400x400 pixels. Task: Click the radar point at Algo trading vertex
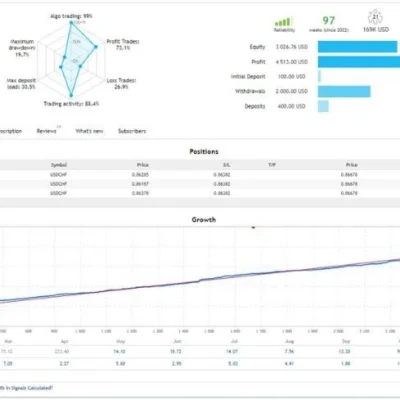[71, 23]
